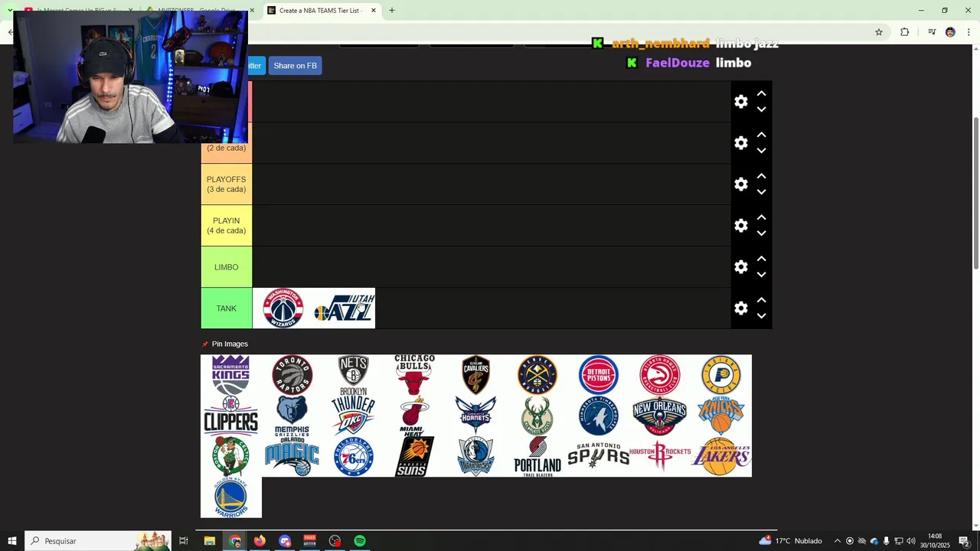Open Spotify from the taskbar
Viewport: 980px width, 551px height.
(360, 541)
